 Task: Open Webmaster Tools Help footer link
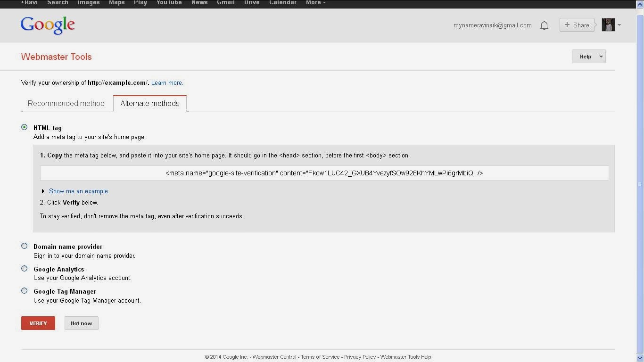pyautogui.click(x=405, y=357)
